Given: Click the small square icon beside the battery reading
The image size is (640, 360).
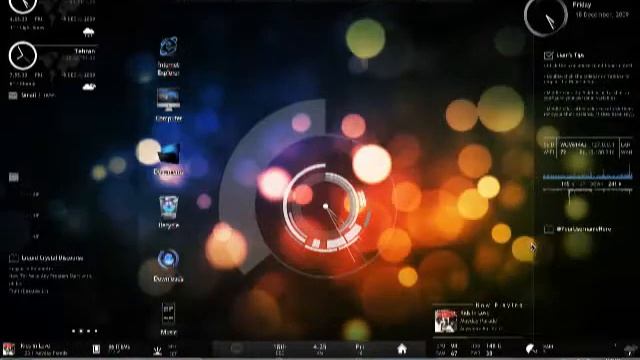Looking at the screenshot, I should (96, 349).
